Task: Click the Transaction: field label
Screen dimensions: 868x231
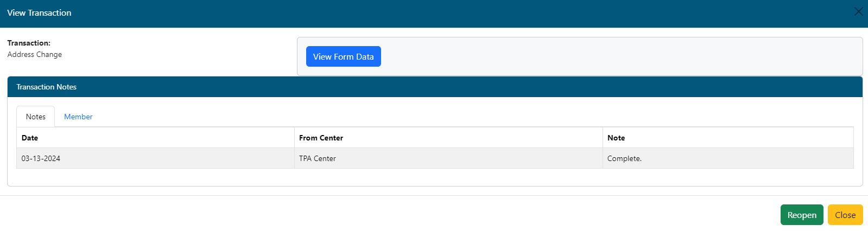Action: point(29,43)
